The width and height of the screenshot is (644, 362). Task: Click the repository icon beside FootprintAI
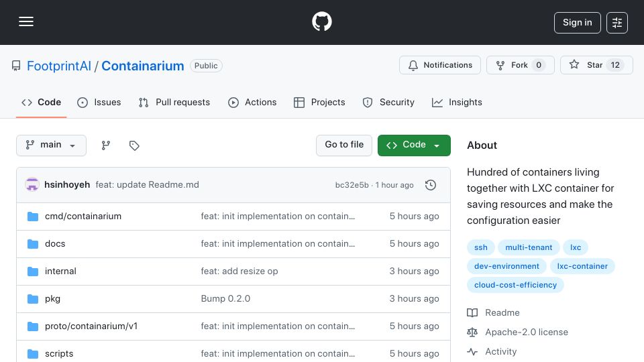click(16, 66)
